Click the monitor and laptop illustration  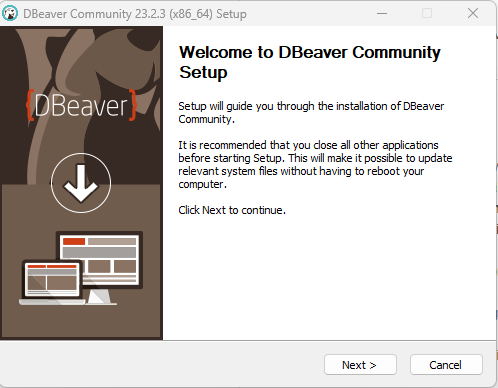point(81,268)
